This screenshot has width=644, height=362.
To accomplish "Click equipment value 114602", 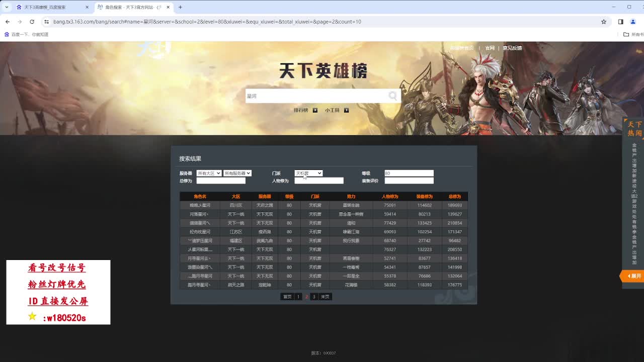I will click(424, 205).
